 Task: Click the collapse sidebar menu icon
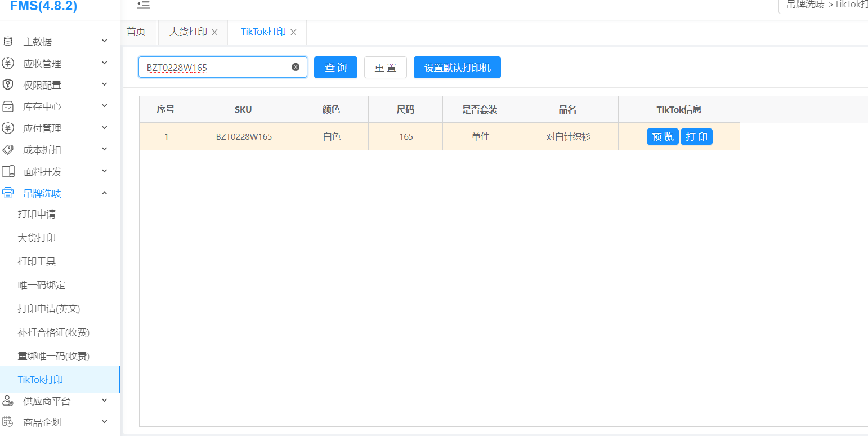coord(144,5)
